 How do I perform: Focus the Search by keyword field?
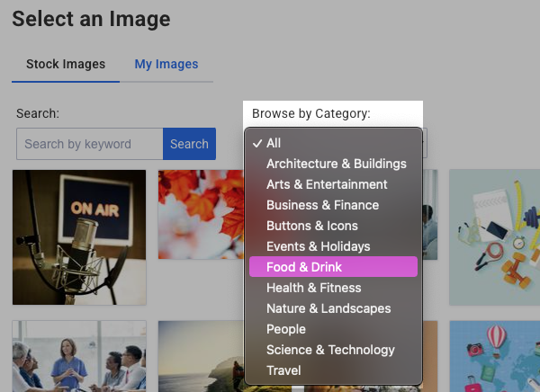click(89, 144)
